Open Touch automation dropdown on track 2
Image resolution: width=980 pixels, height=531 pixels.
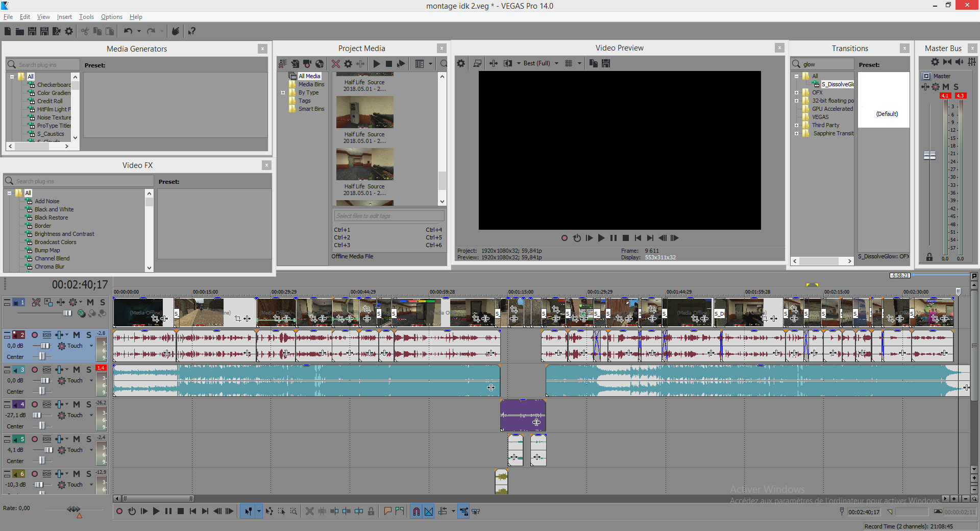91,346
